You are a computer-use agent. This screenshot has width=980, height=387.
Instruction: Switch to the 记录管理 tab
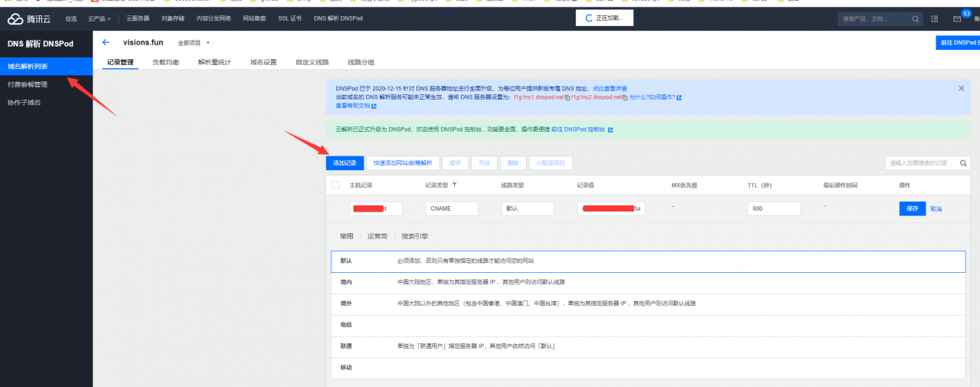pos(120,62)
